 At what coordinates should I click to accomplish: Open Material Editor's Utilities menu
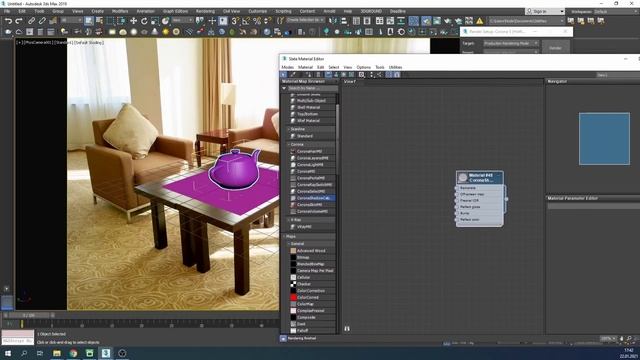coord(395,67)
